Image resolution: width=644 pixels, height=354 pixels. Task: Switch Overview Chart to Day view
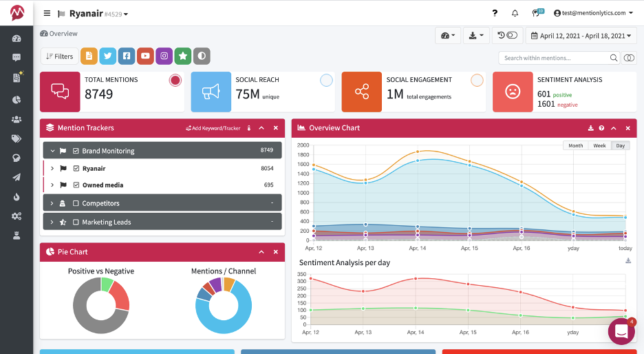tap(621, 145)
